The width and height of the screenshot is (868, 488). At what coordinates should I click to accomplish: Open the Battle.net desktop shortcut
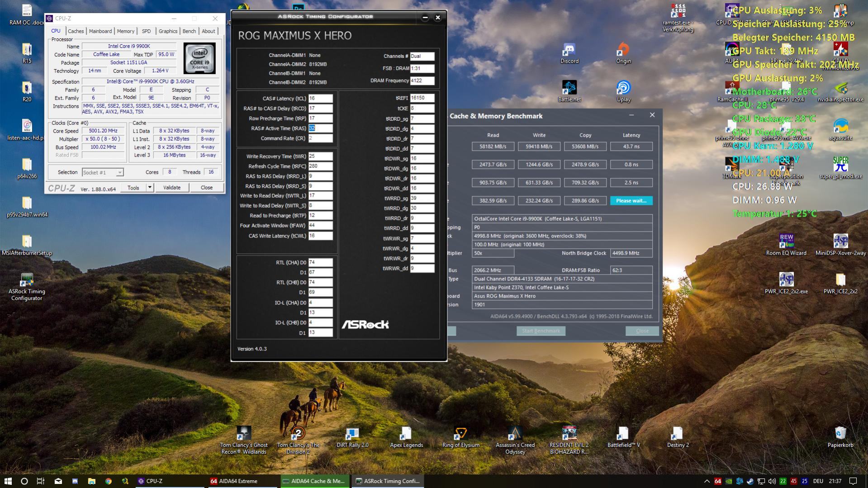(x=569, y=92)
